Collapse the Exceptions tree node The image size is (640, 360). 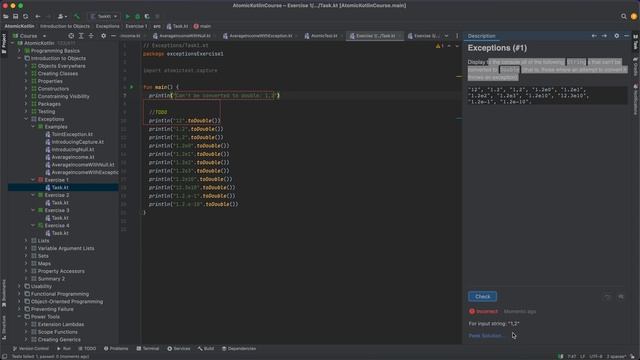tap(26, 119)
